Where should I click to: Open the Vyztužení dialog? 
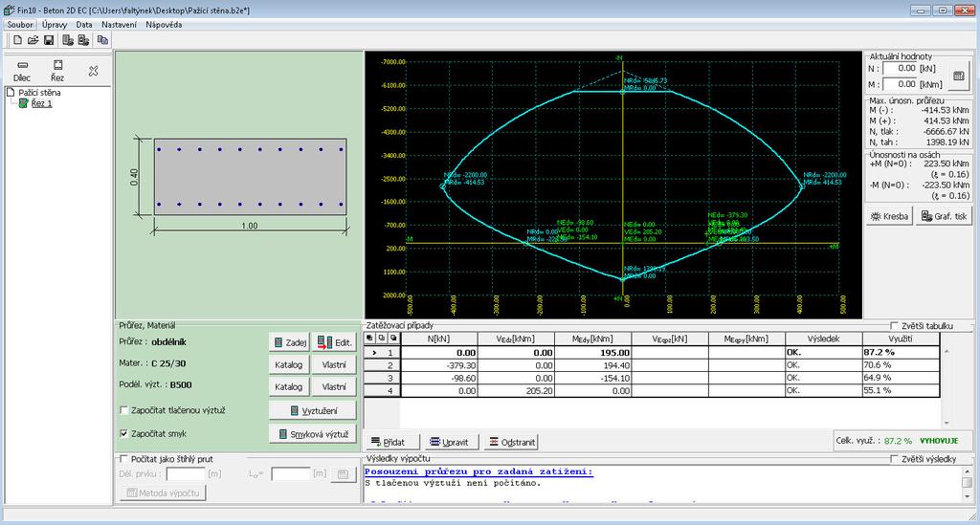tap(313, 411)
